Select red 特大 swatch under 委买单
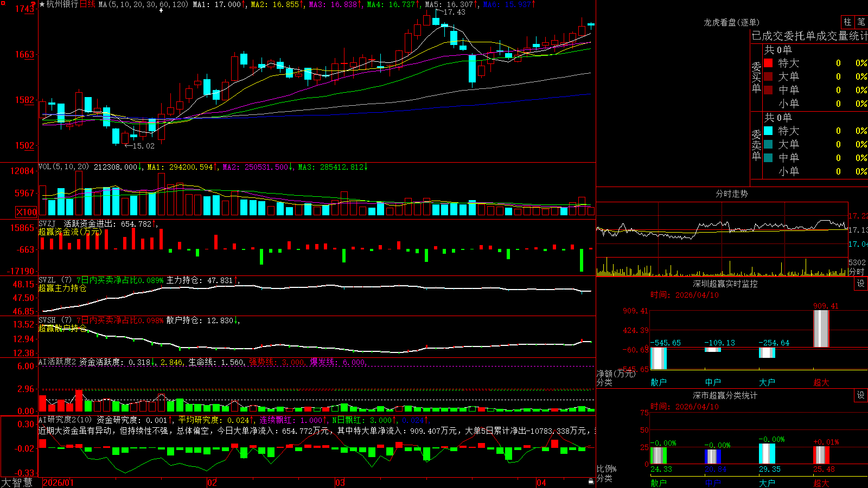 (768, 63)
